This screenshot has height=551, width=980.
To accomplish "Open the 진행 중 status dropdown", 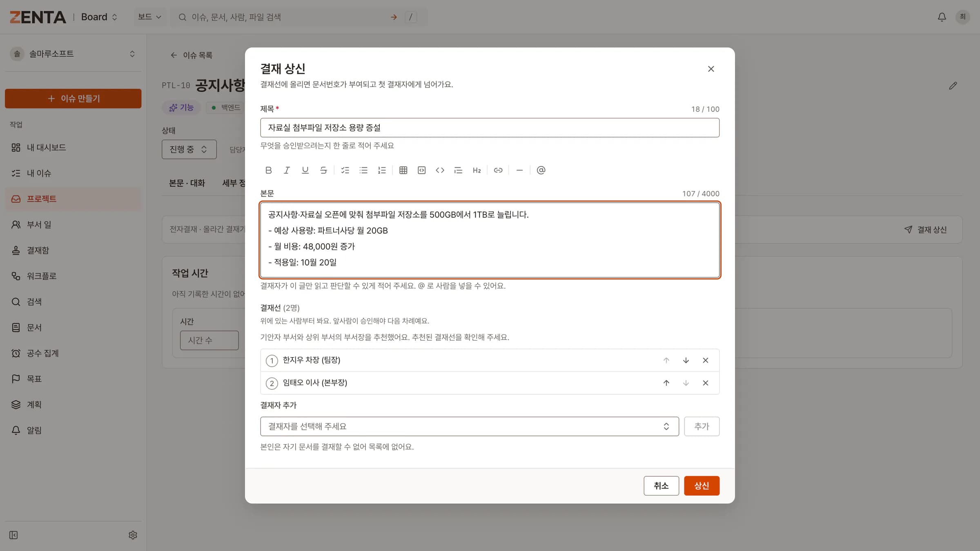I will click(189, 149).
